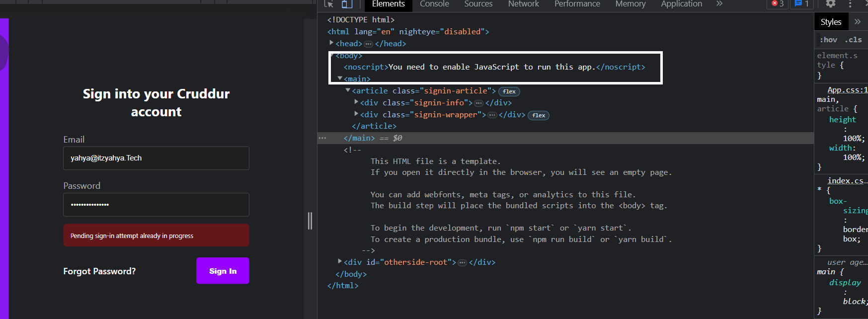
Task: Click the pending sign-in error message
Action: pos(156,235)
